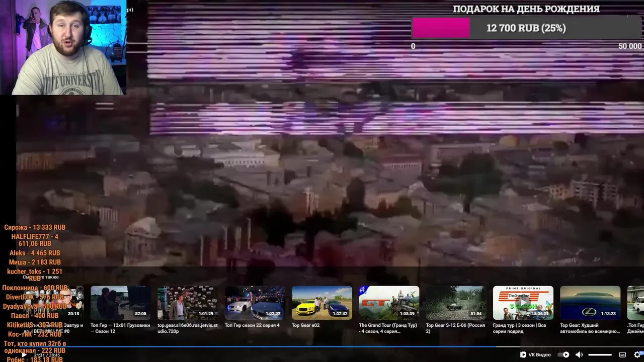Toggle the autoplay switch

(x=563, y=354)
